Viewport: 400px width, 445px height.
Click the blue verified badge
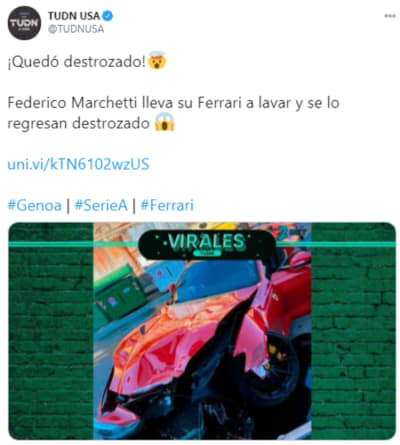[x=108, y=16]
